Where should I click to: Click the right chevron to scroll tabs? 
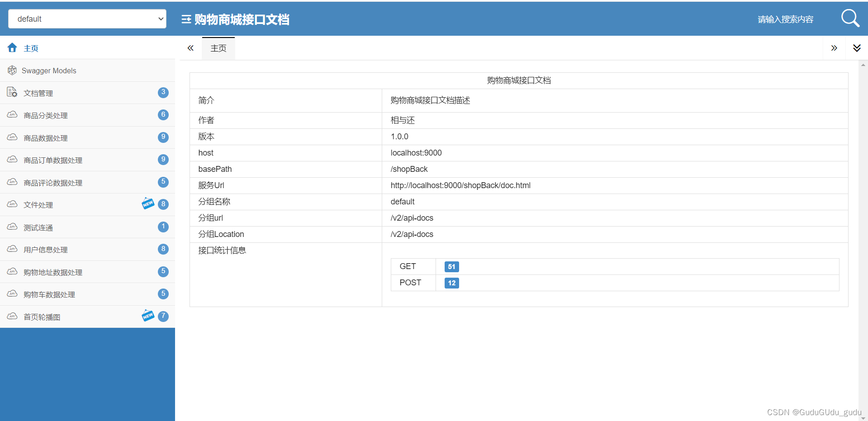(834, 47)
